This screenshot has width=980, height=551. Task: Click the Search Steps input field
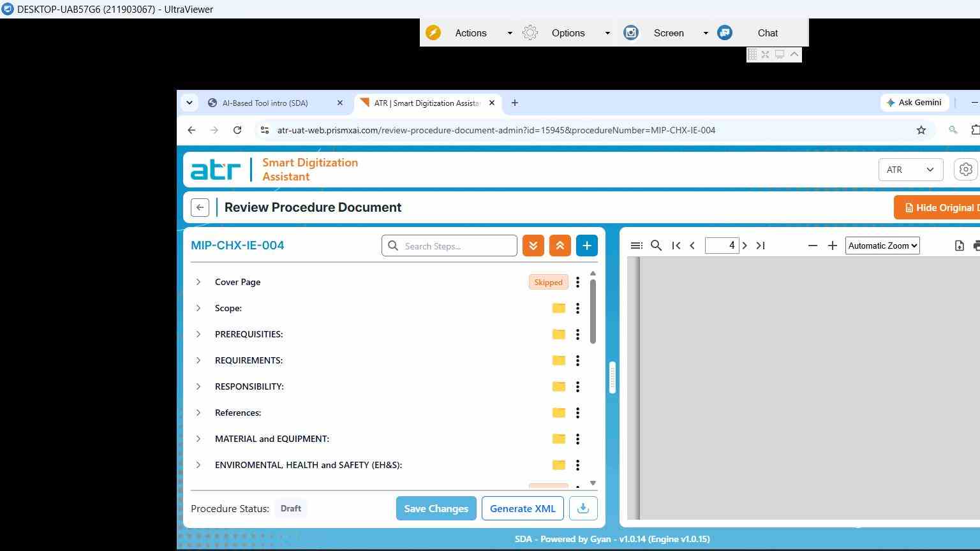(x=449, y=246)
